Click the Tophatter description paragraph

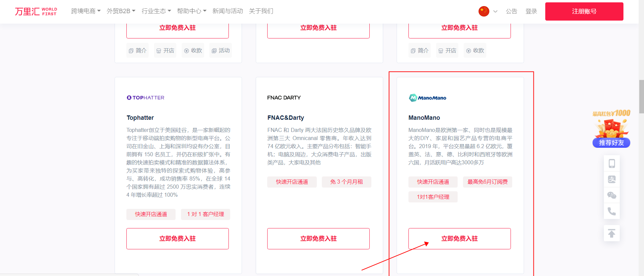click(x=179, y=162)
